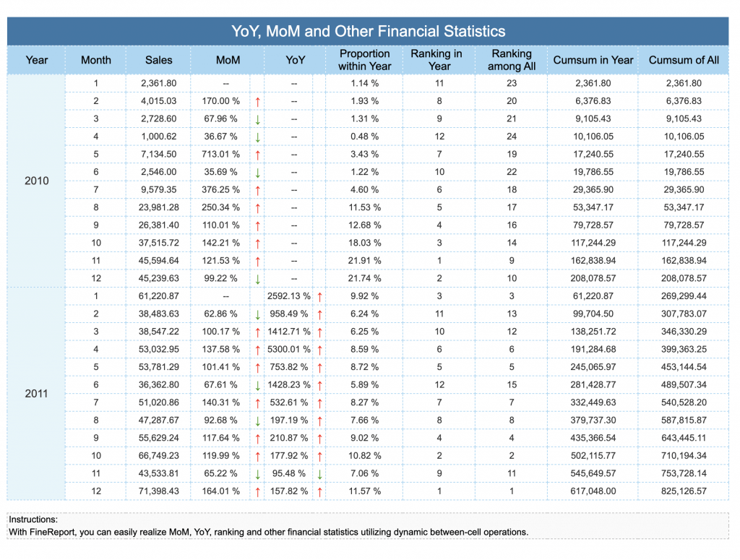This screenshot has height=560, width=740.
Task: Select the MoM column header
Action: [228, 60]
